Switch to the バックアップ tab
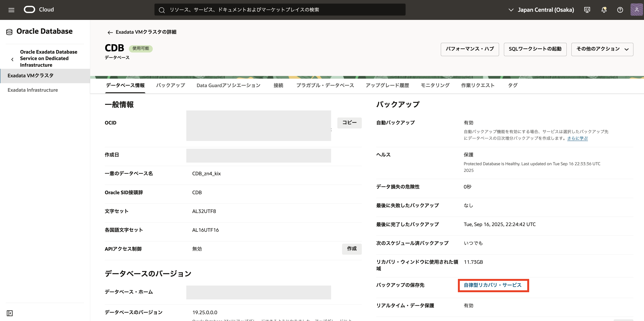This screenshot has height=321, width=644. 171,85
